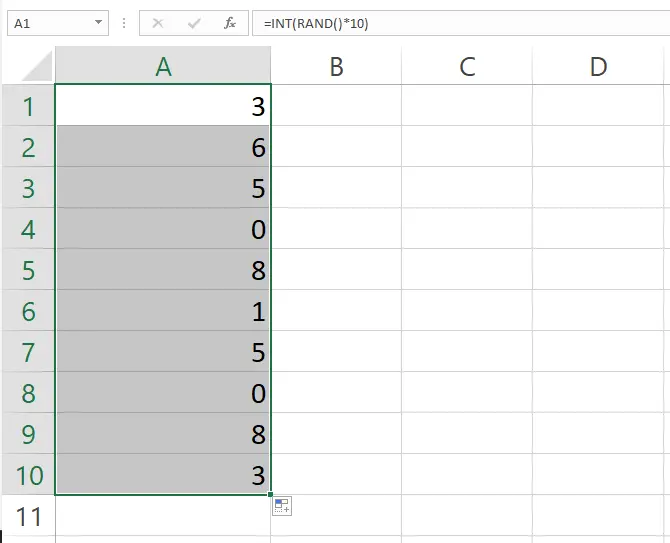The image size is (670, 543).
Task: Click the formula bar options dots
Action: (124, 23)
